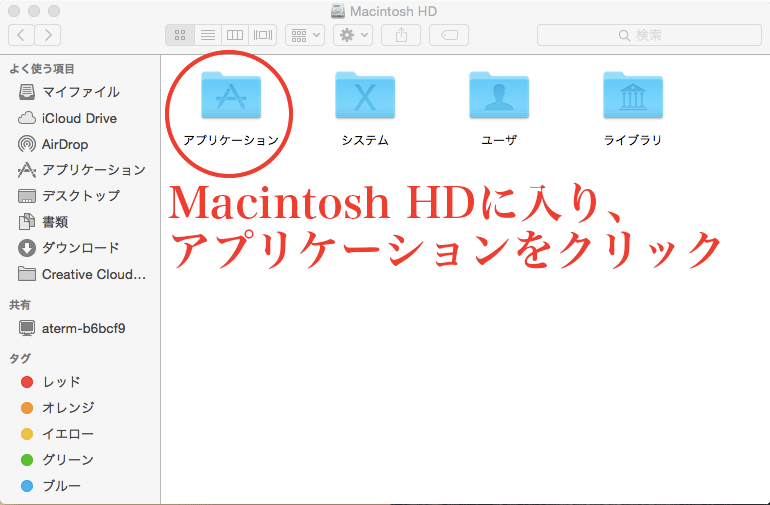Click the Share button in toolbar
The height and width of the screenshot is (505, 770).
[401, 35]
